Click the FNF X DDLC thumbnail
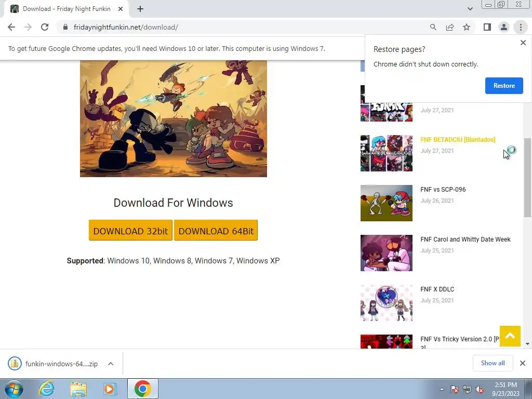This screenshot has height=399, width=532. tap(387, 303)
